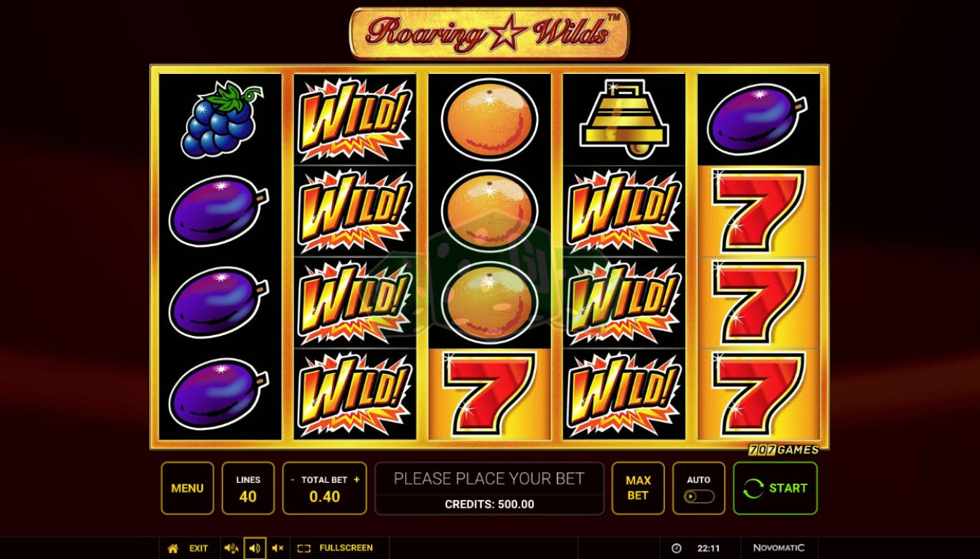Click the FULLSCREEN text label
This screenshot has height=559, width=980.
coord(346,548)
